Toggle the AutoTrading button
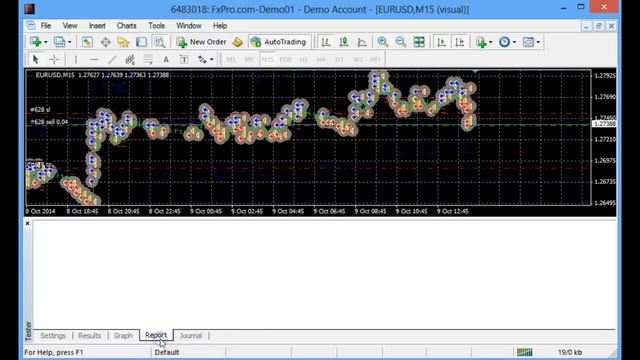Viewport: 640px width, 360px height. tap(279, 42)
